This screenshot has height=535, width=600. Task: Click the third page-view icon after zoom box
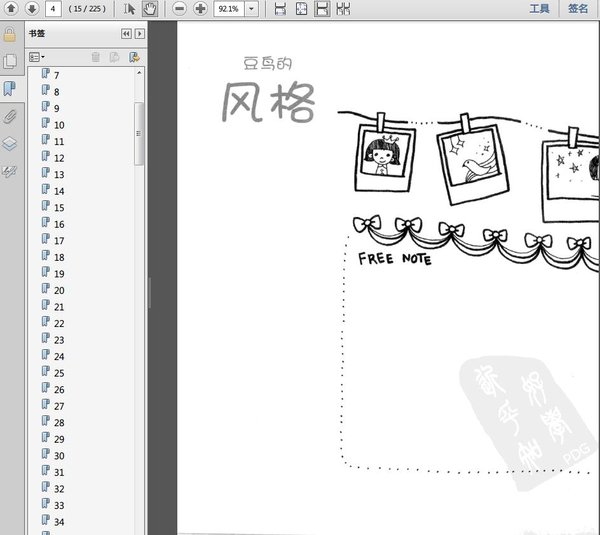click(322, 9)
